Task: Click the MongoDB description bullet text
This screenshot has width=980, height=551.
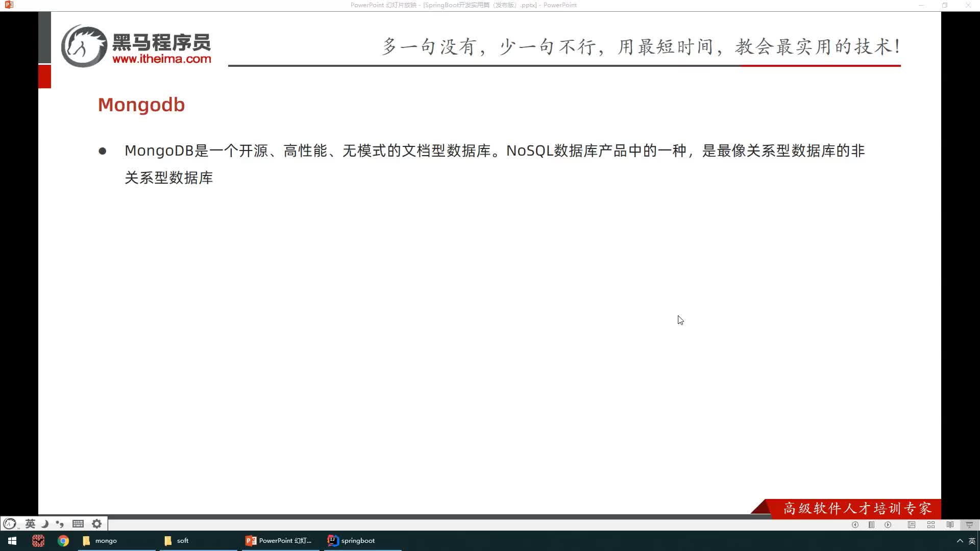Action: coord(494,164)
